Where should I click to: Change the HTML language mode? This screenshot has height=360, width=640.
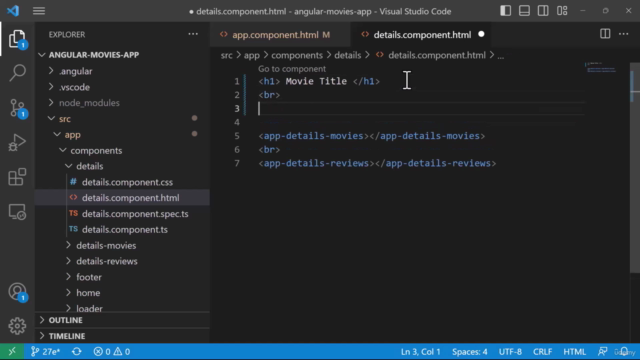(574, 351)
